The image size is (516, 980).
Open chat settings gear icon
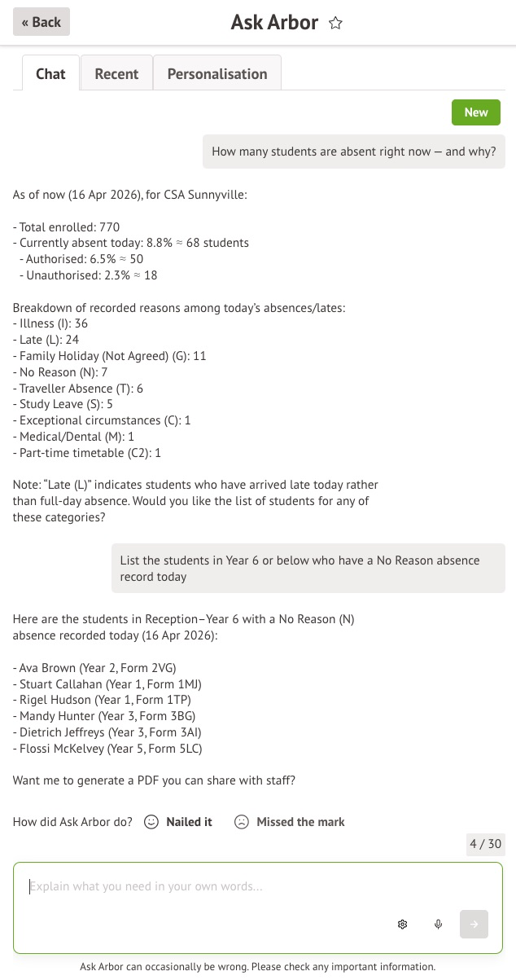pyautogui.click(x=402, y=924)
